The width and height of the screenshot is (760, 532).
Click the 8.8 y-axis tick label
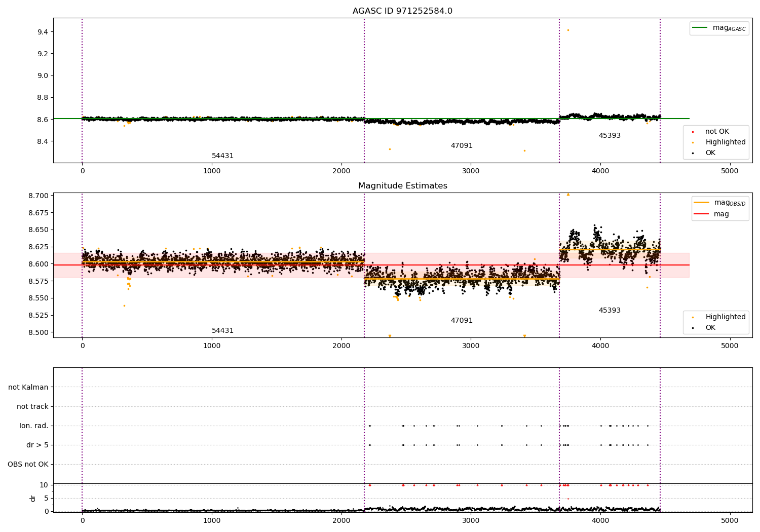pyautogui.click(x=43, y=97)
